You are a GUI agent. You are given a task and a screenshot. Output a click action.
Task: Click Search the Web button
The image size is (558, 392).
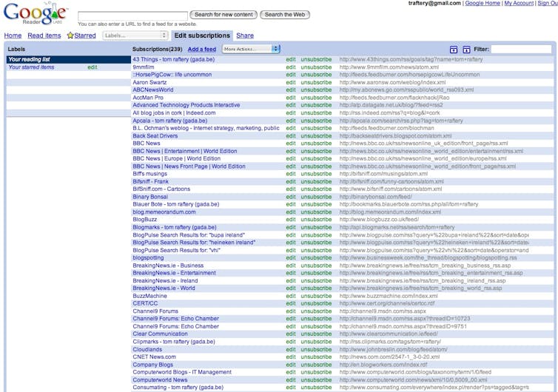click(285, 15)
